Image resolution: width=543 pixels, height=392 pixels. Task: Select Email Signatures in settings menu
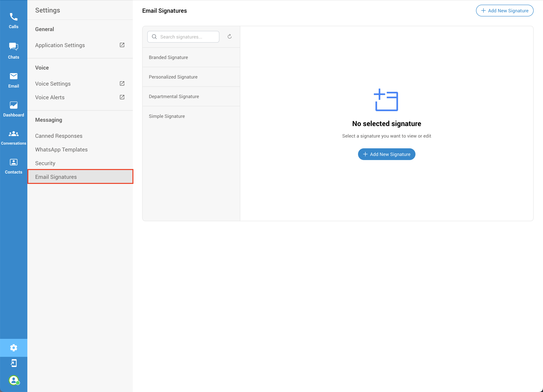pyautogui.click(x=80, y=177)
